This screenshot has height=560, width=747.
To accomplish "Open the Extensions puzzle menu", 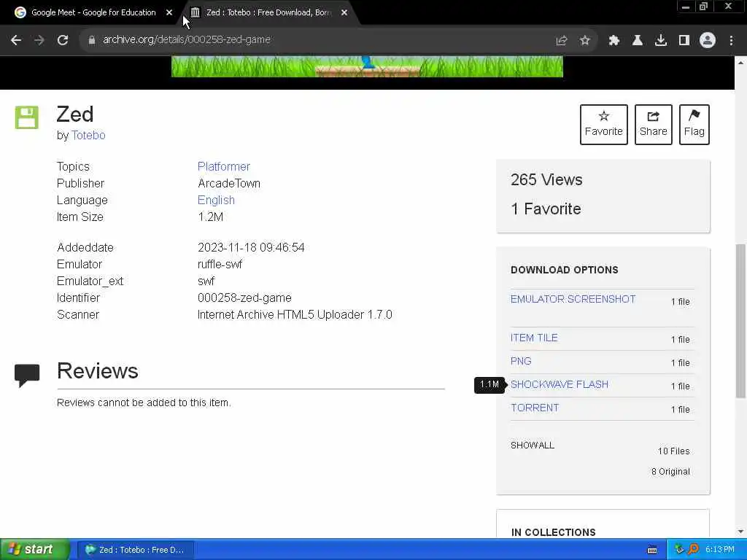I will coord(614,41).
